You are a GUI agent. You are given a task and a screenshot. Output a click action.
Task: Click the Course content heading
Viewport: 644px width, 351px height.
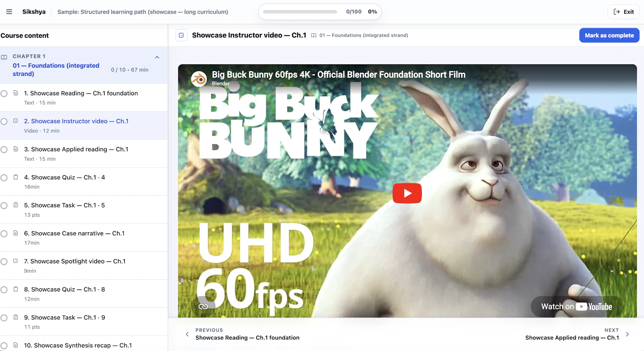pyautogui.click(x=25, y=35)
